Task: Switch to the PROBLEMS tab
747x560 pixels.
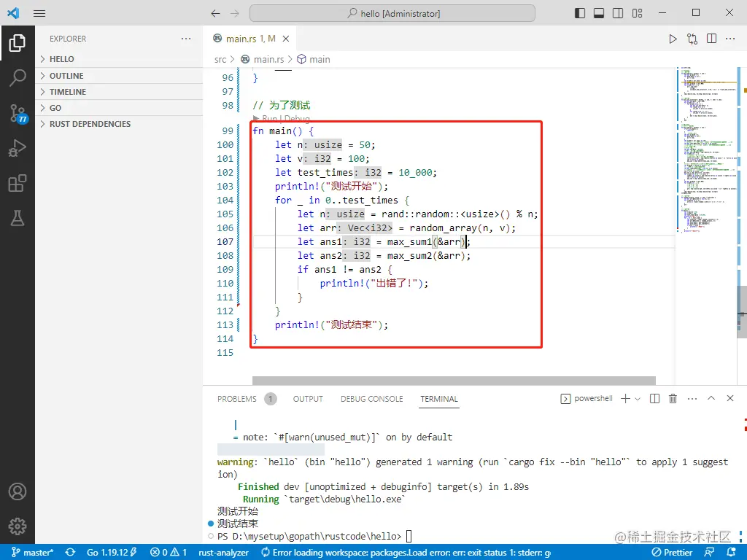Action: tap(237, 399)
